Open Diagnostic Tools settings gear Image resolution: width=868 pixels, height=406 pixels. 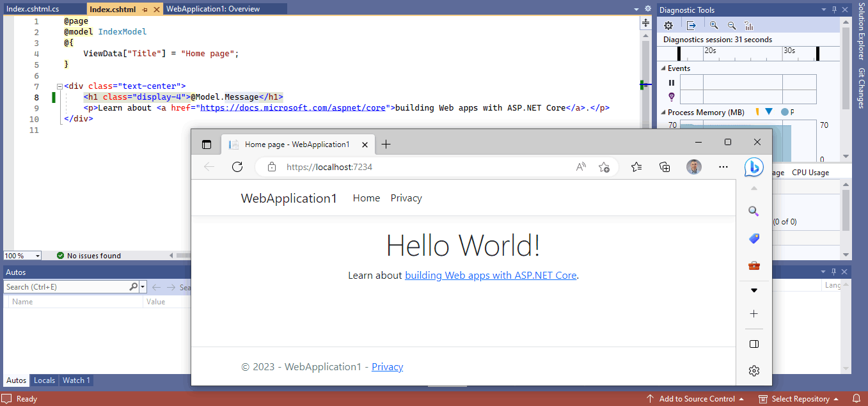[x=668, y=26]
